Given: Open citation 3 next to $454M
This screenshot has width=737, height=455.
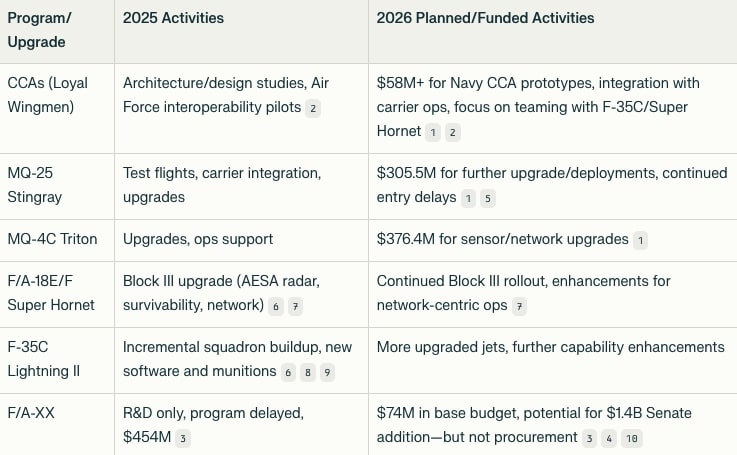Looking at the screenshot, I should [183, 438].
